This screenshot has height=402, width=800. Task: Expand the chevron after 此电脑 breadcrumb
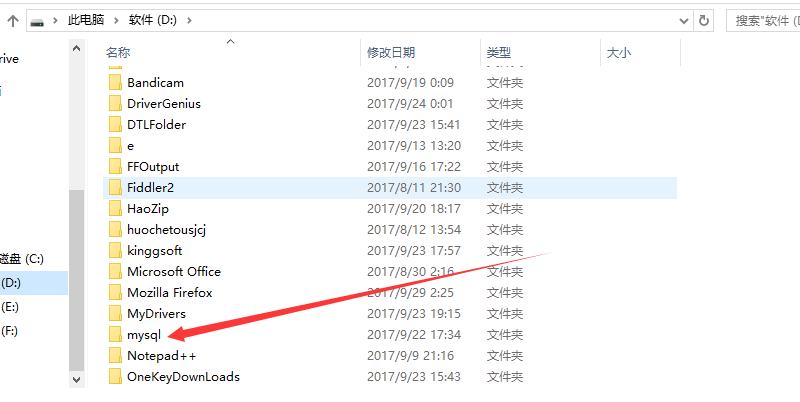(x=116, y=20)
